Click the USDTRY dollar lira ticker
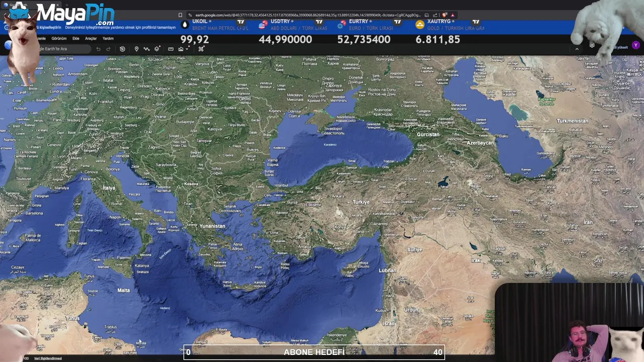The height and width of the screenshot is (362, 644). 293,32
